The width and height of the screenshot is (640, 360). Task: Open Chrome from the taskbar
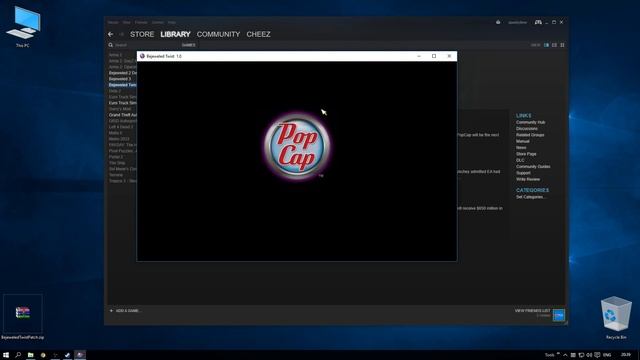43,355
